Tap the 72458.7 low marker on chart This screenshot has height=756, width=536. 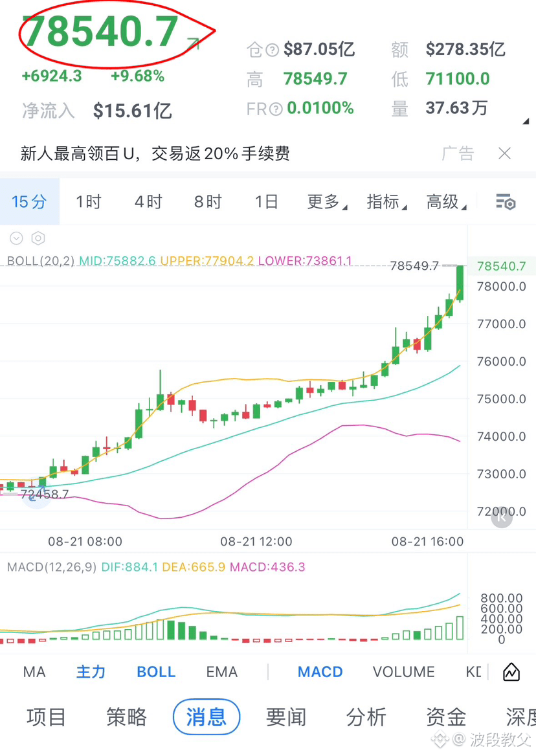pyautogui.click(x=45, y=495)
